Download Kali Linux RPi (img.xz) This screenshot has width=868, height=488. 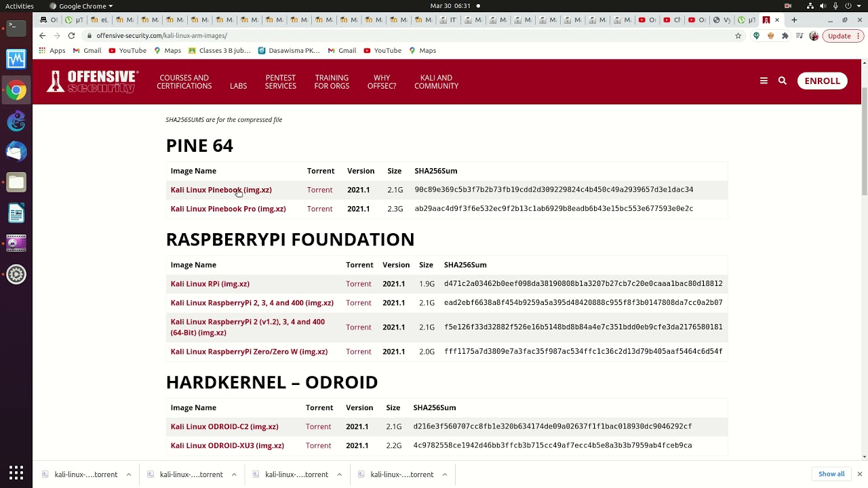point(210,284)
